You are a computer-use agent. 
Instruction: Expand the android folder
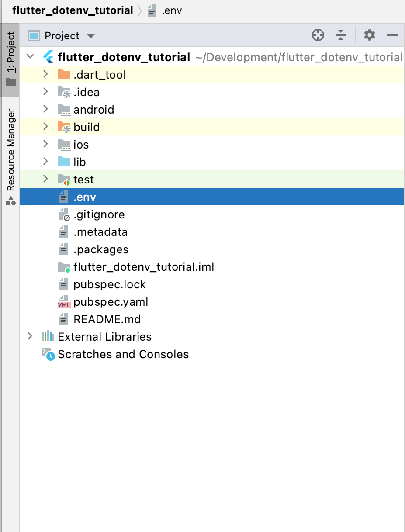[x=45, y=109]
